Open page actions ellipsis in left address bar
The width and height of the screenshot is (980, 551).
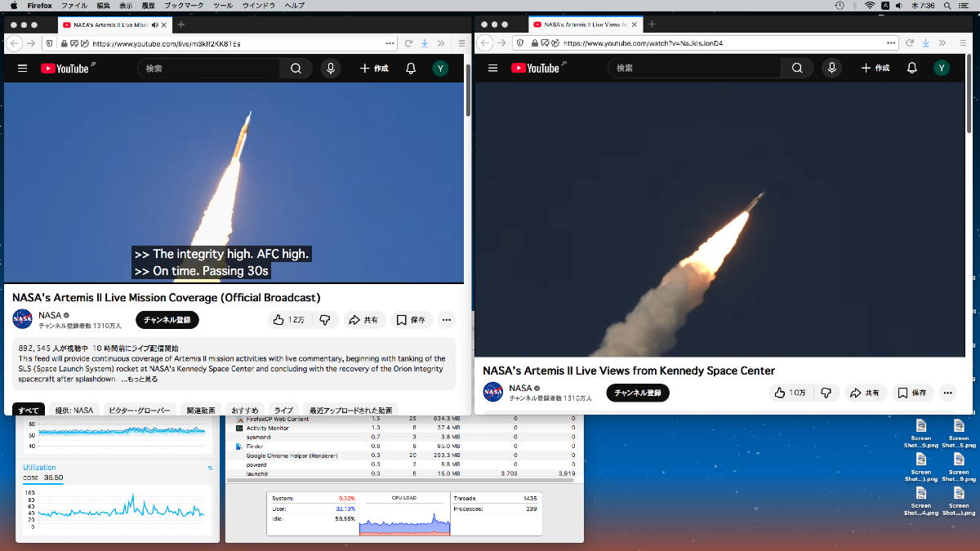coord(390,43)
